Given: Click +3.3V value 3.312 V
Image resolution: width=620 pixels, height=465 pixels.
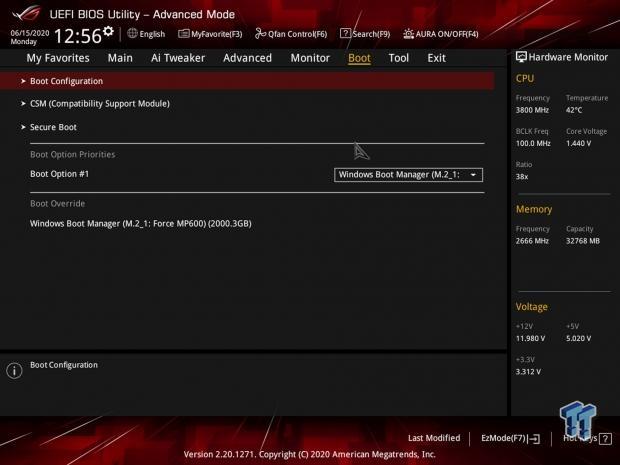Looking at the screenshot, I should pyautogui.click(x=528, y=372).
